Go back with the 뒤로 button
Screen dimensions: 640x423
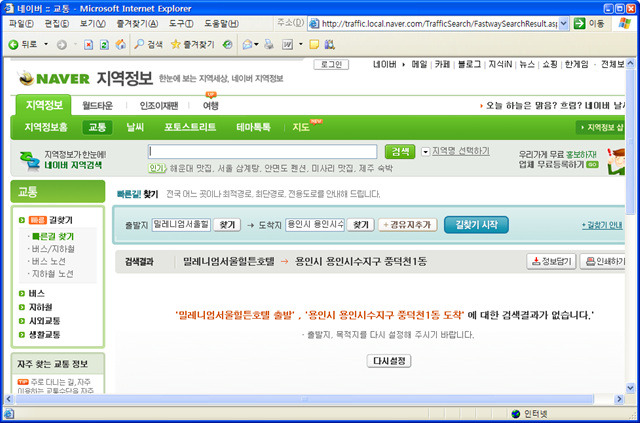point(23,45)
